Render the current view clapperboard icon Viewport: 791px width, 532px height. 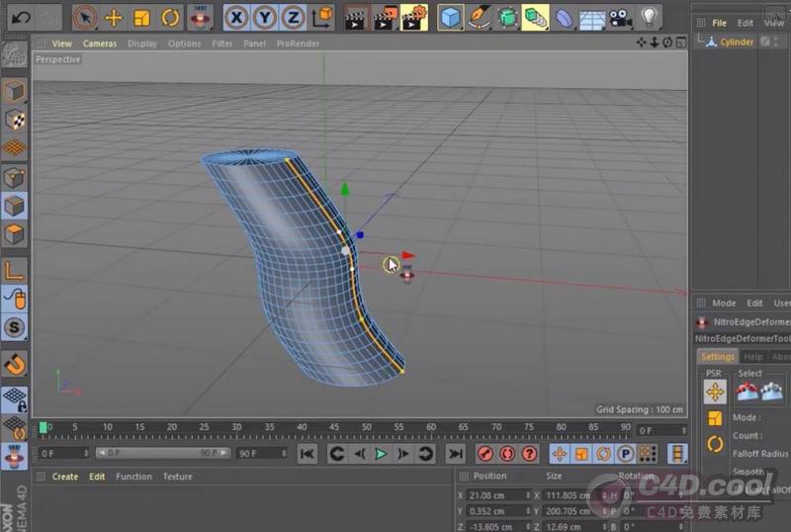[x=356, y=18]
